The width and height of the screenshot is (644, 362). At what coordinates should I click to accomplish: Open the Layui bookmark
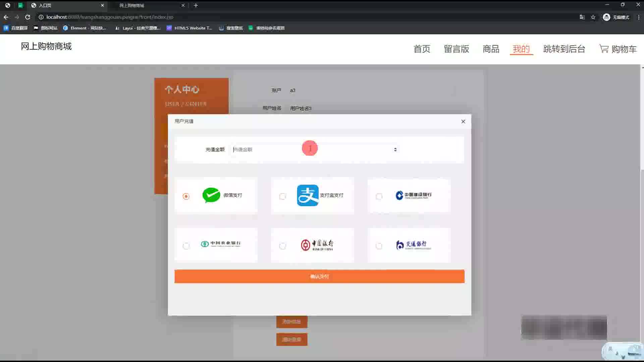pos(138,28)
